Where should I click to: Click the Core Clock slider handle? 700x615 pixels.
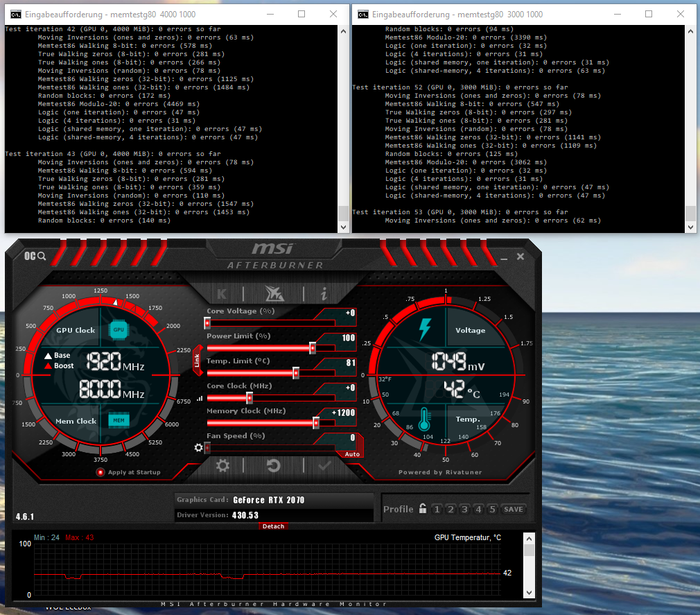[x=249, y=397]
